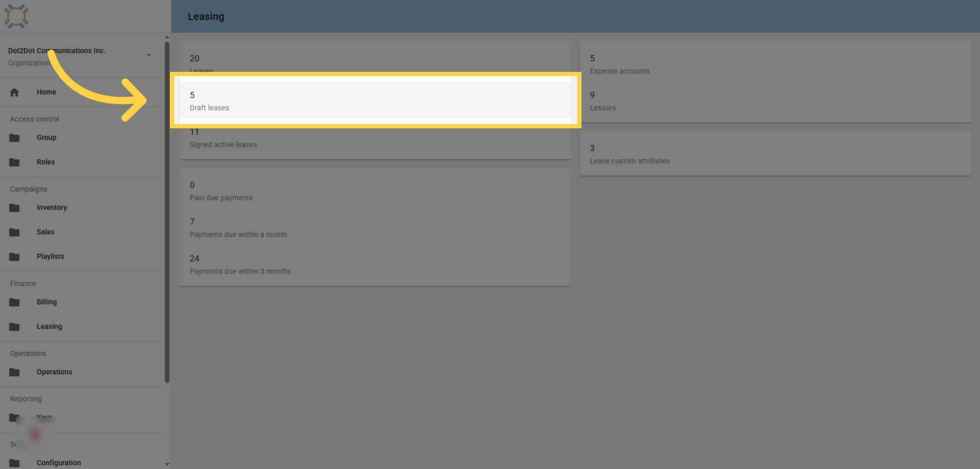Click the Leasing folder icon
Viewport: 980px width, 469px height.
[14, 326]
